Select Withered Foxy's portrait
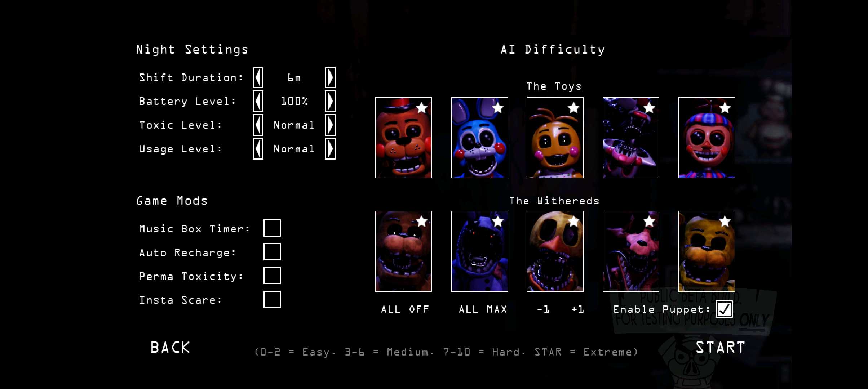This screenshot has width=868, height=389. point(630,251)
